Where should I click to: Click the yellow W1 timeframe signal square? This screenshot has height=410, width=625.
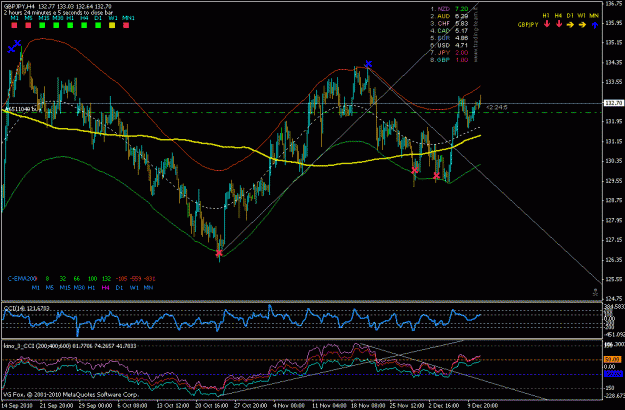tap(112, 26)
